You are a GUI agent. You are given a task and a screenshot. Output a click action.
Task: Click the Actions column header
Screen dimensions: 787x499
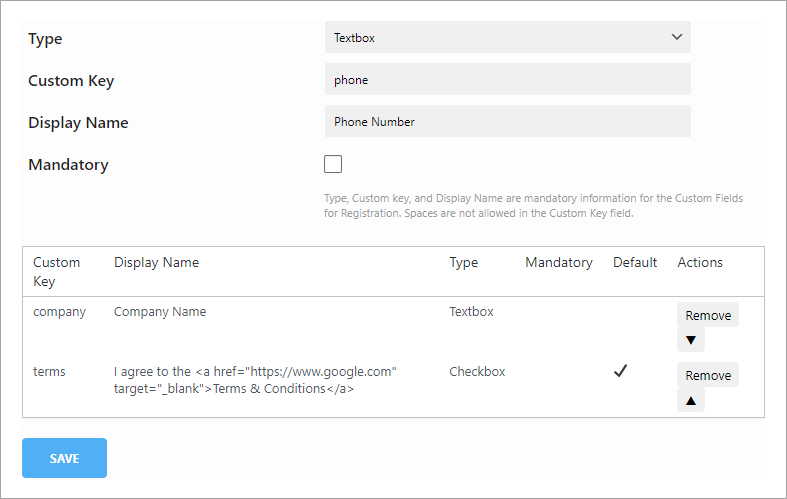click(x=700, y=263)
